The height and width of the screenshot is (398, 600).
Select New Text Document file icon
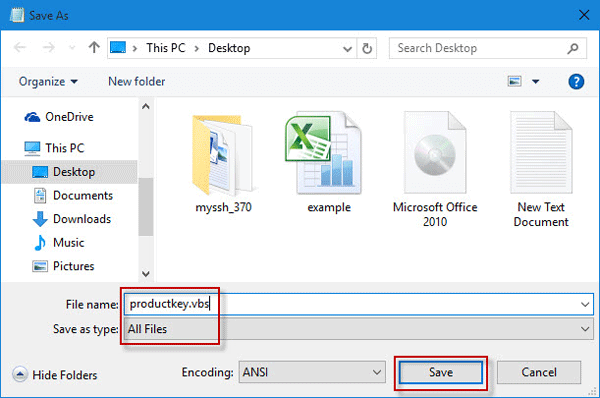541,152
